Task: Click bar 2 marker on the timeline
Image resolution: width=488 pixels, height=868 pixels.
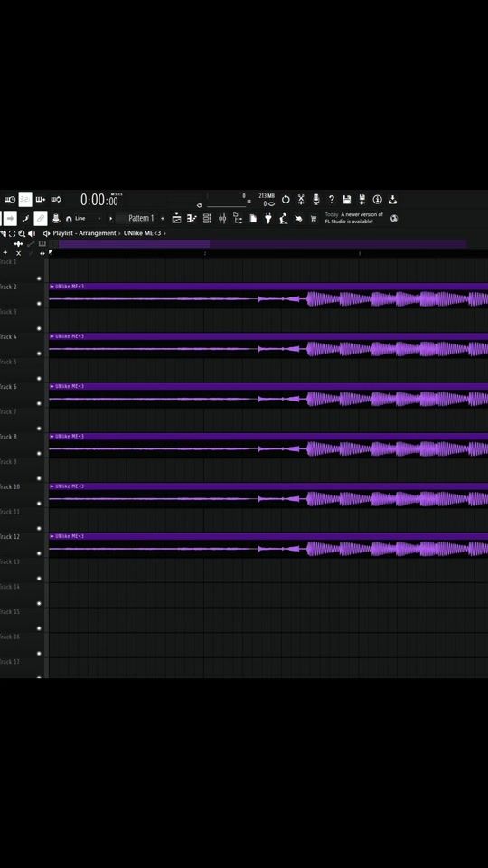Action: [x=205, y=253]
